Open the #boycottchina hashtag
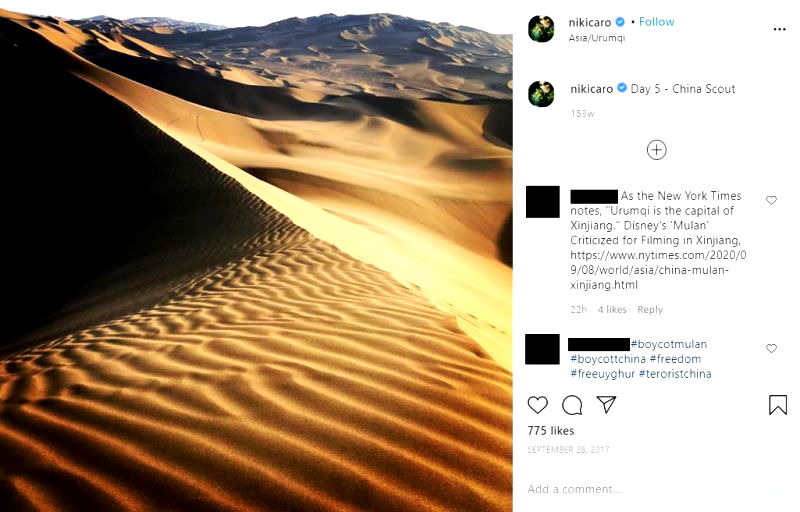 (608, 359)
